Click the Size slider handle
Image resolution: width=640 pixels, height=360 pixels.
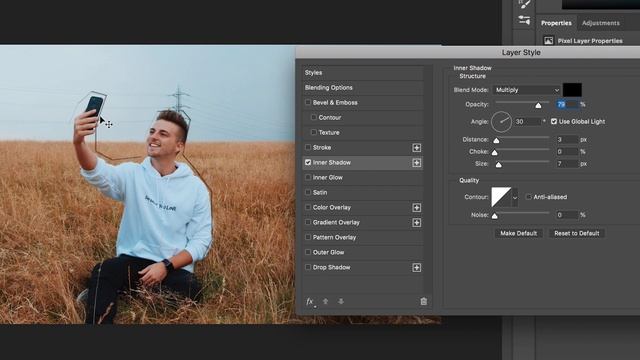click(x=498, y=165)
